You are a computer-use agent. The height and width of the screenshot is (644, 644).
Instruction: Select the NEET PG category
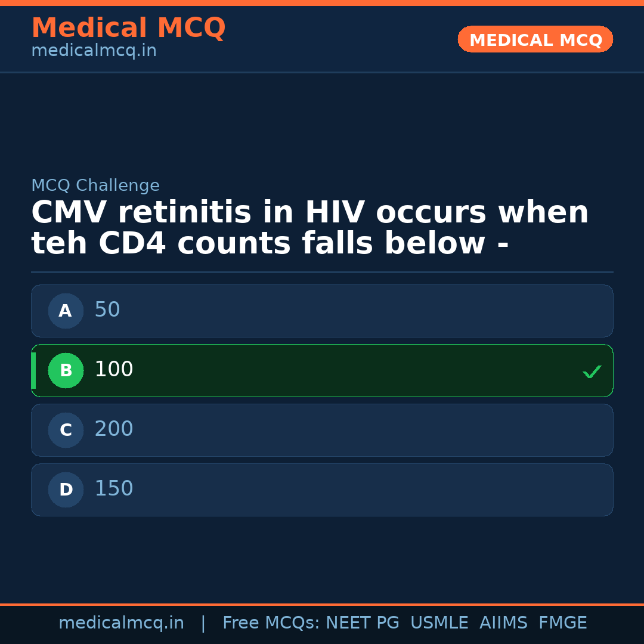point(362,623)
